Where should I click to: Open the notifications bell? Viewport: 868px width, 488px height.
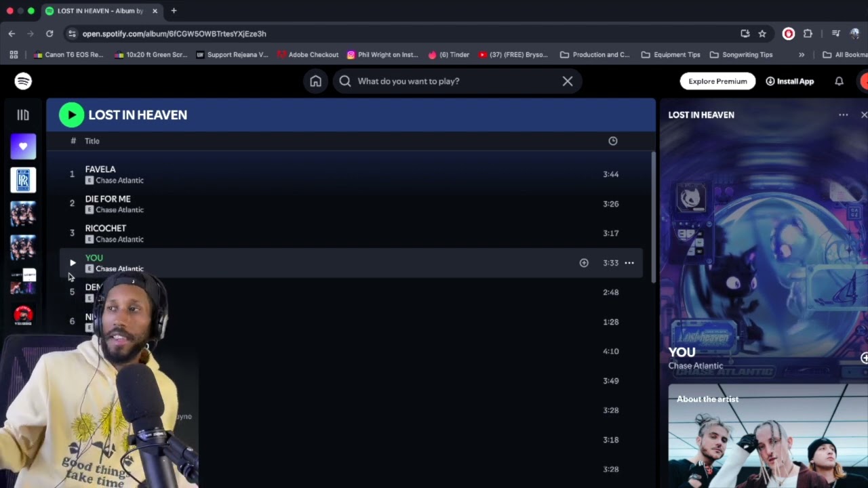(x=839, y=81)
